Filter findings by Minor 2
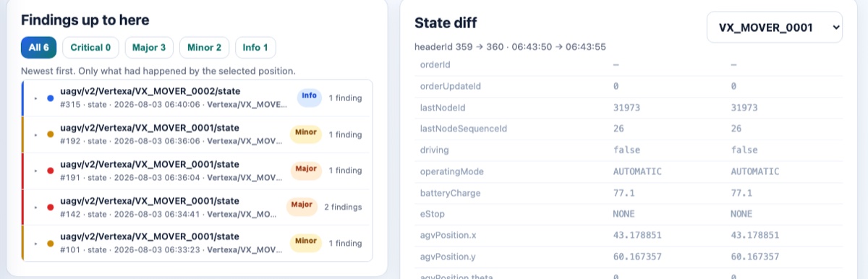This screenshot has width=868, height=279. click(x=205, y=48)
